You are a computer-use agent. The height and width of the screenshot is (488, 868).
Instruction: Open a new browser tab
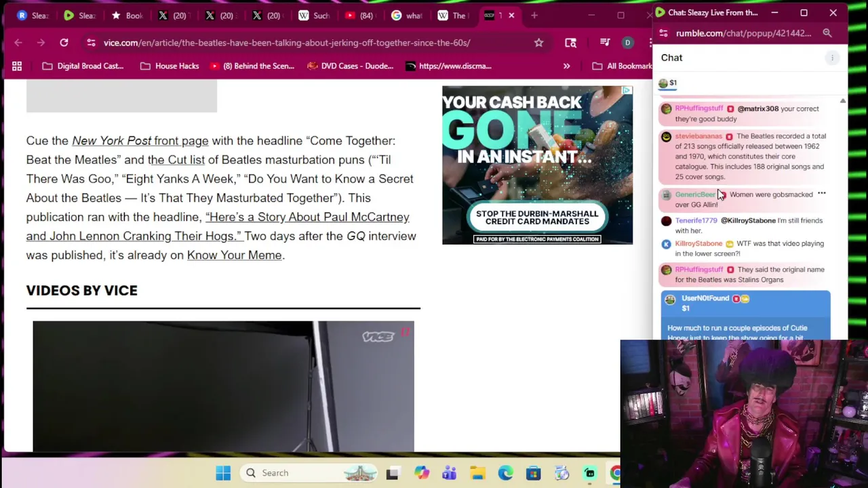pos(534,15)
